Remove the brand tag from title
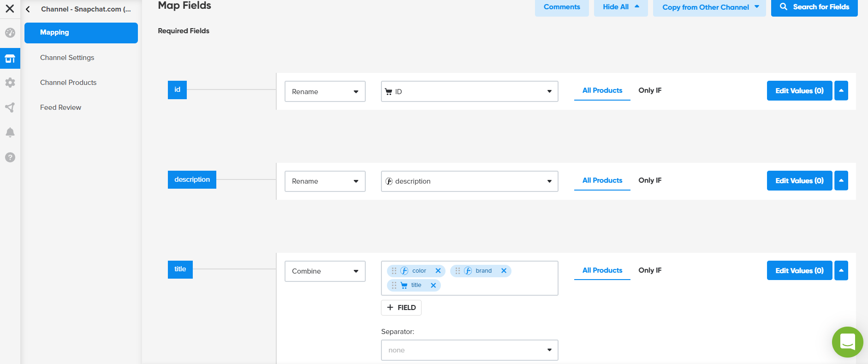Screen dimensions: 868x364 [504, 271]
